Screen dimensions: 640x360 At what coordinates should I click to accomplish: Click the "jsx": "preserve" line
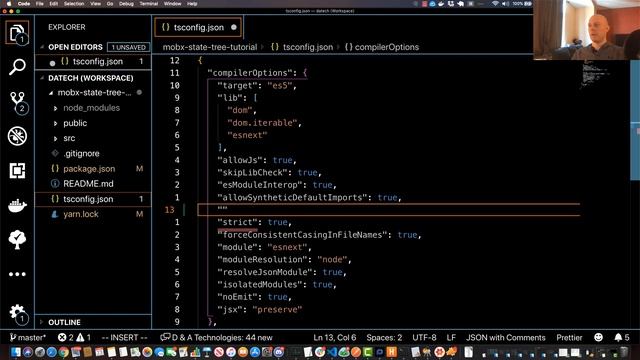(x=260, y=309)
